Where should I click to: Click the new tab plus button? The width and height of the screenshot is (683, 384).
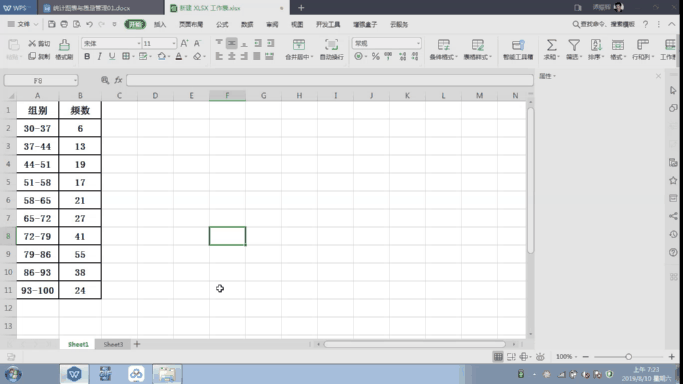tap(301, 8)
